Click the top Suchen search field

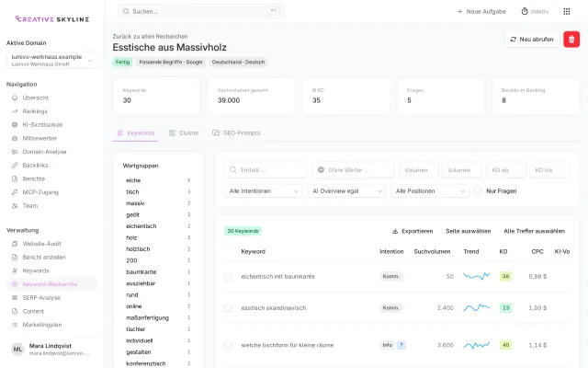click(x=201, y=12)
